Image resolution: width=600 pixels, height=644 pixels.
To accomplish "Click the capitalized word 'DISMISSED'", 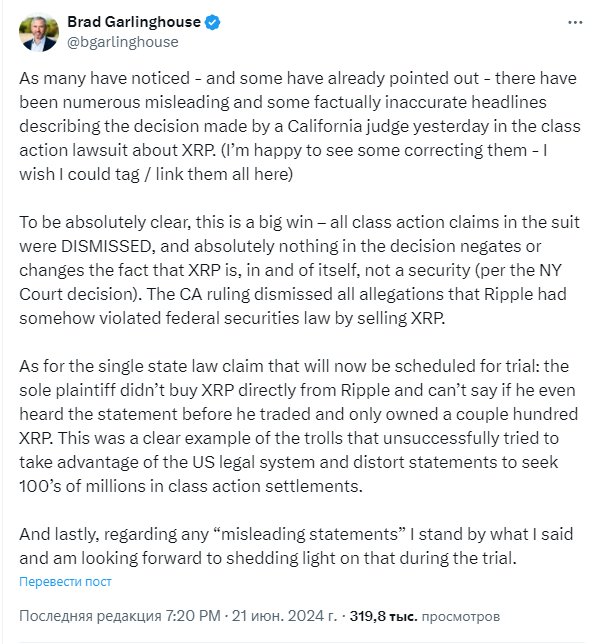I will point(108,246).
